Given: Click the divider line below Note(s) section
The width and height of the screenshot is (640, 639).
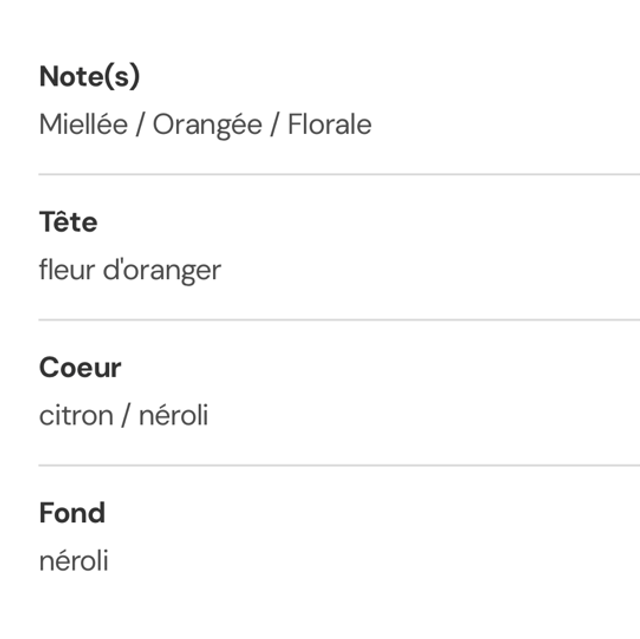Looking at the screenshot, I should click(x=339, y=174).
